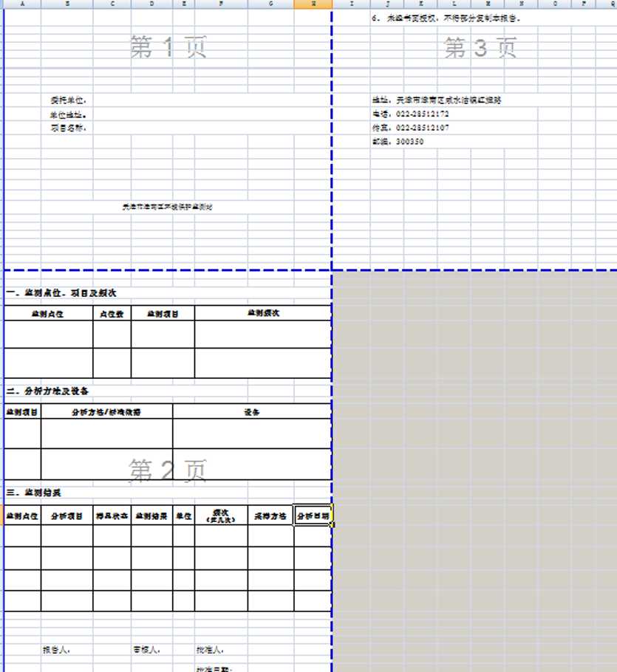Viewport: 617px width, 672px height.
Task: Click 监测点位 header in first table
Action: pos(48,314)
